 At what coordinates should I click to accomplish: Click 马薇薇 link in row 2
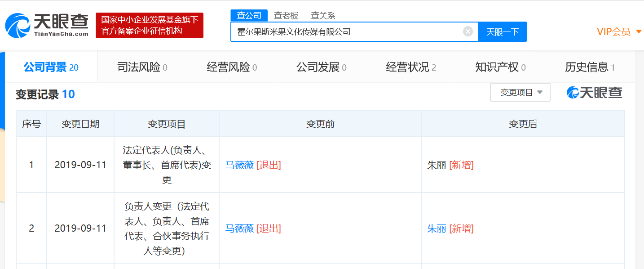[239, 229]
